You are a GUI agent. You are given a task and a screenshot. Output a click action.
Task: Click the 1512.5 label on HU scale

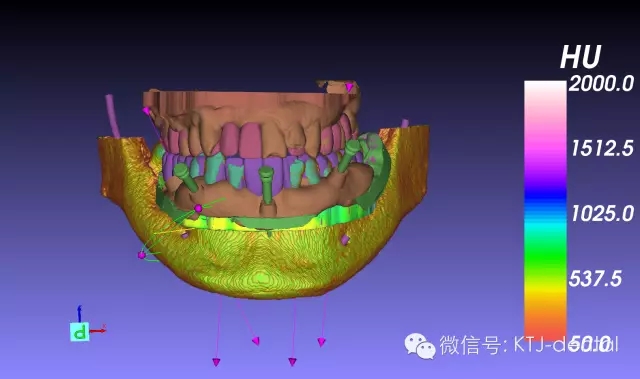pyautogui.click(x=602, y=148)
